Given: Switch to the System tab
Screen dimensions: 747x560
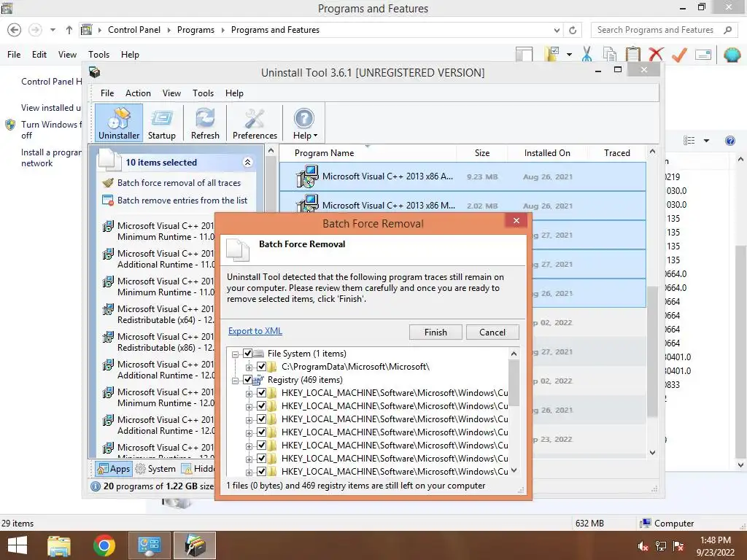Looking at the screenshot, I should 155,469.
